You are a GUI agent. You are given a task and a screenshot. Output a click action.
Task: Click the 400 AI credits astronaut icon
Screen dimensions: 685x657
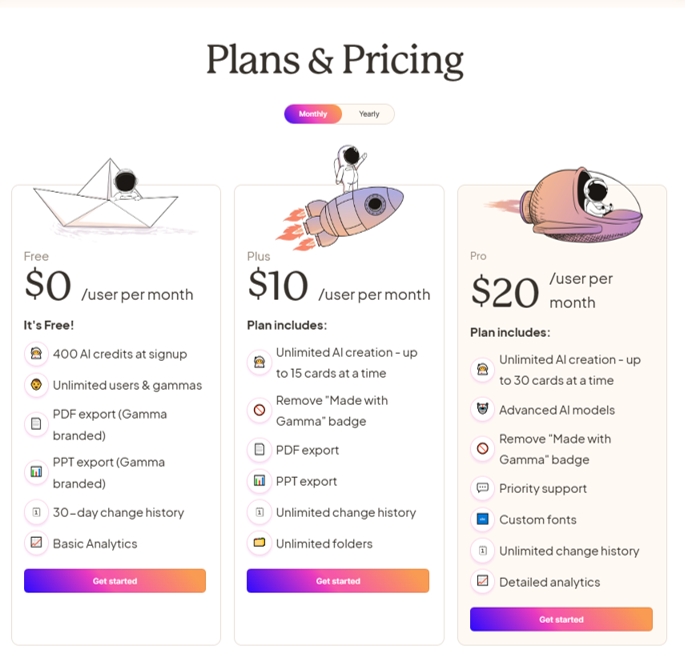point(36,353)
